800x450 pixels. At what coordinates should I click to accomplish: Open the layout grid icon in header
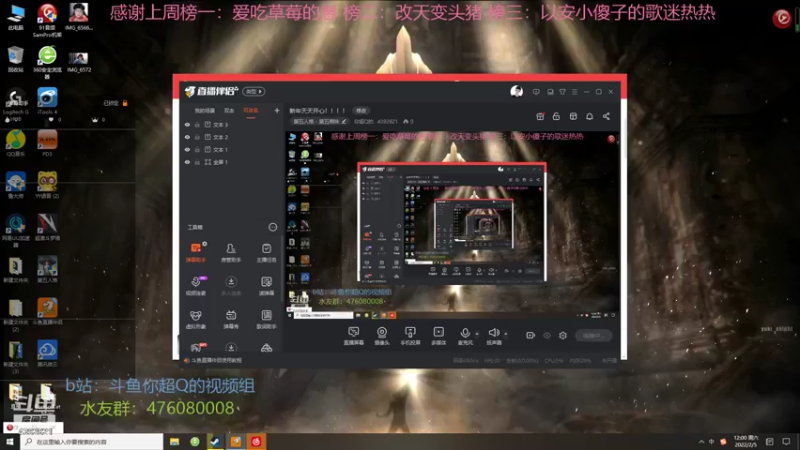[573, 116]
